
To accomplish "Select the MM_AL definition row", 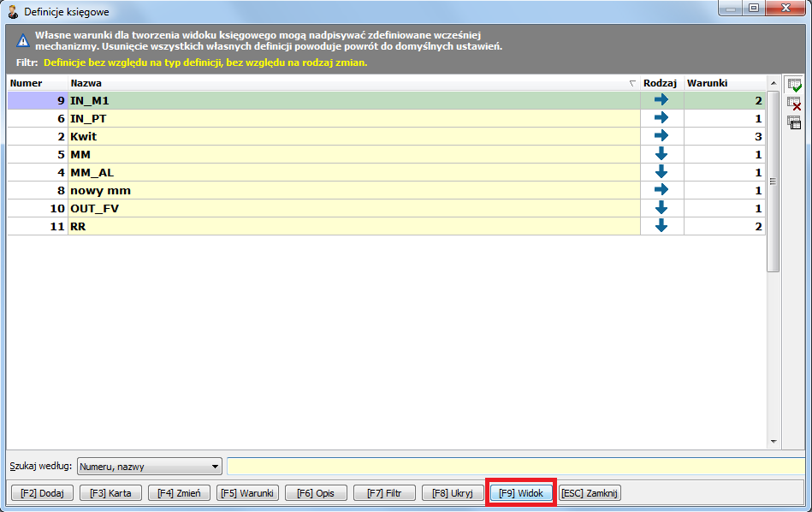I will (x=387, y=173).
